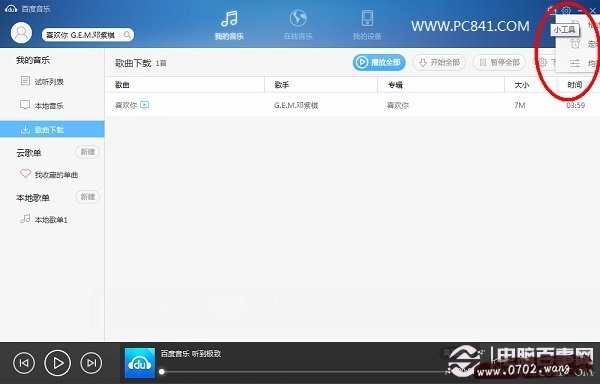Click artist G.E.M.邓紫棋 cell
The image size is (600, 384).
click(296, 105)
